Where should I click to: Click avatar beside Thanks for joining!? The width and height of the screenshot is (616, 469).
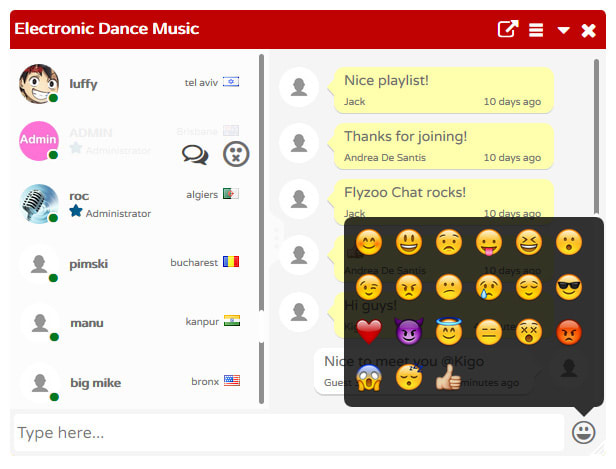click(299, 143)
